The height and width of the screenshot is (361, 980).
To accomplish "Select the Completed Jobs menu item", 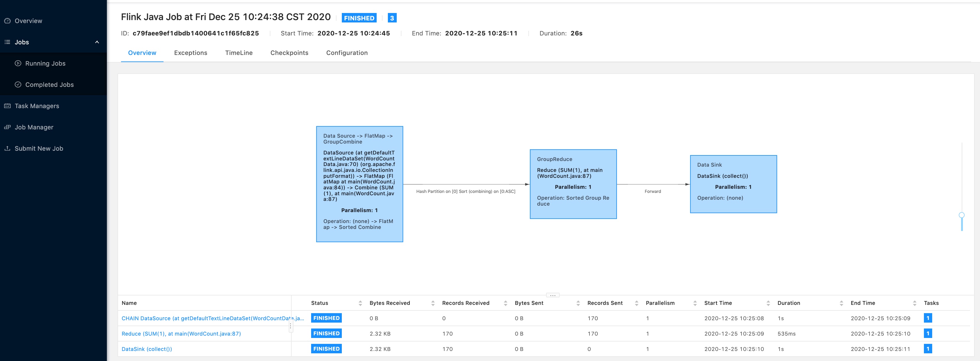I will coord(49,84).
